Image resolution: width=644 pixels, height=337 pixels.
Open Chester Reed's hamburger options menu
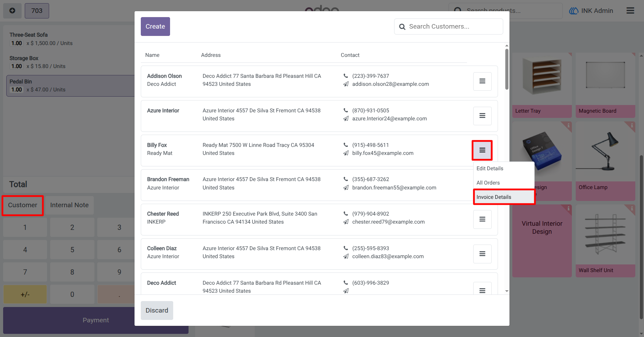(482, 219)
